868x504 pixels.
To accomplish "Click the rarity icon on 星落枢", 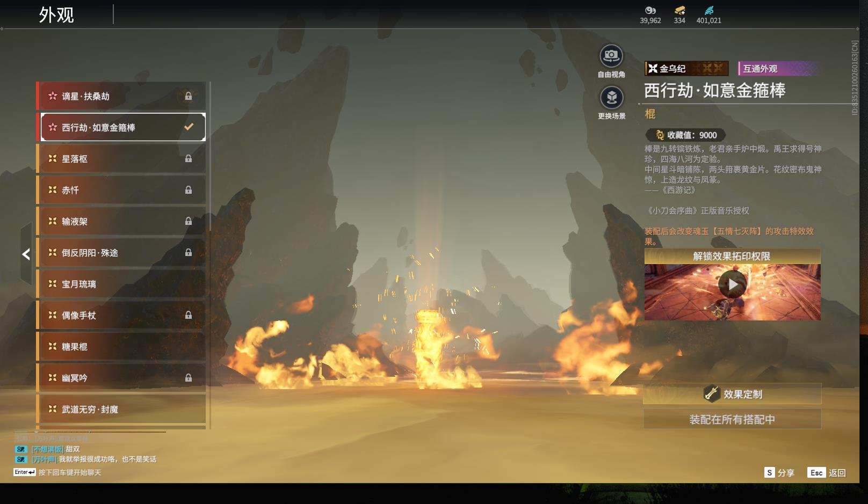I will point(53,158).
